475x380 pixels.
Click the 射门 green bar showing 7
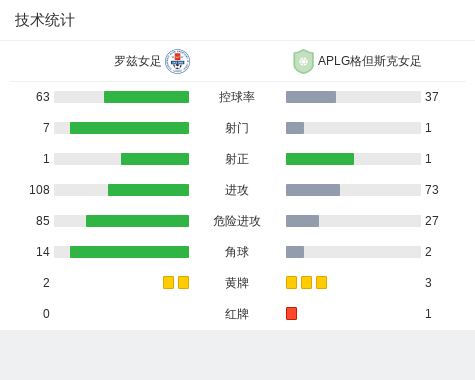tap(129, 128)
